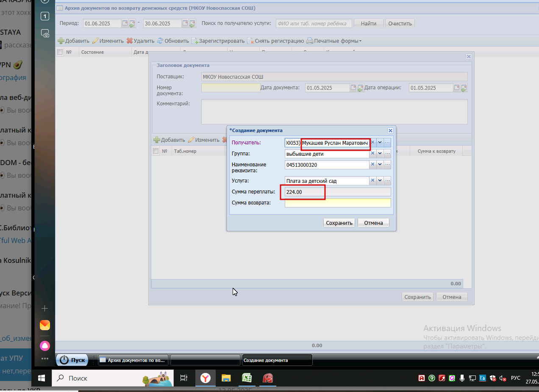This screenshot has height=392, width=539.
Task: Click the Сумма возврата input field
Action: pos(338,203)
